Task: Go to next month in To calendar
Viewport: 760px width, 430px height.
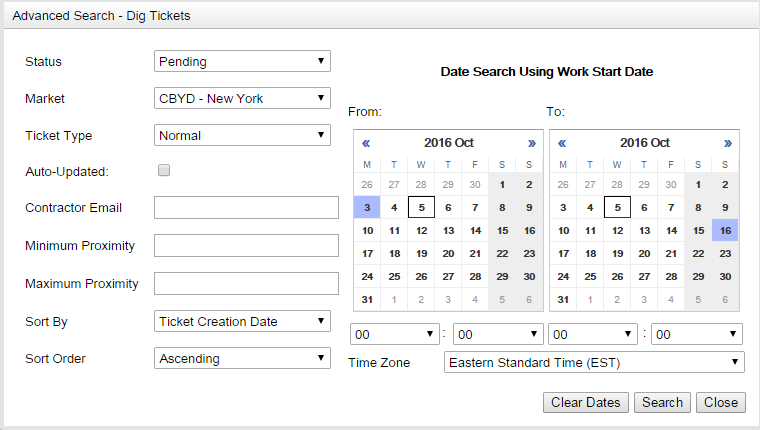Action: click(727, 143)
